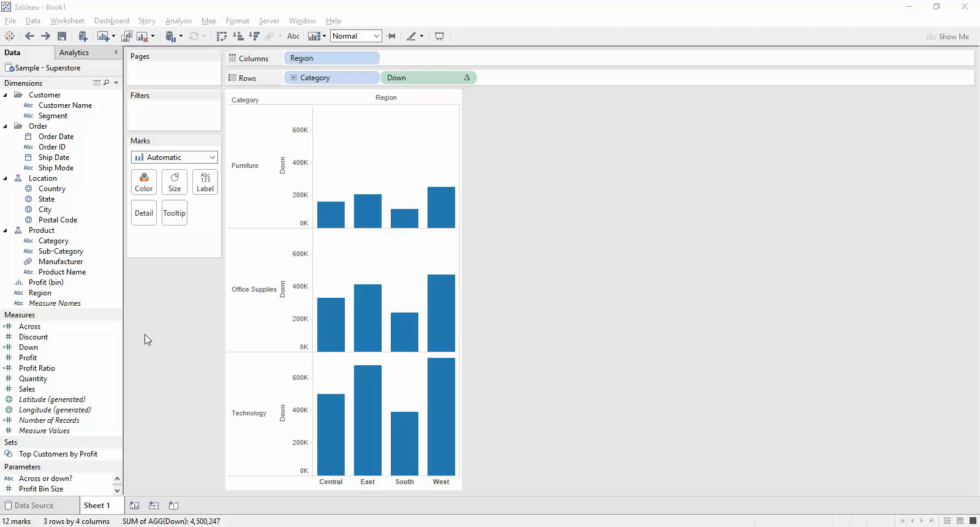Image resolution: width=980 pixels, height=527 pixels.
Task: Open Color marks card button
Action: 144,182
